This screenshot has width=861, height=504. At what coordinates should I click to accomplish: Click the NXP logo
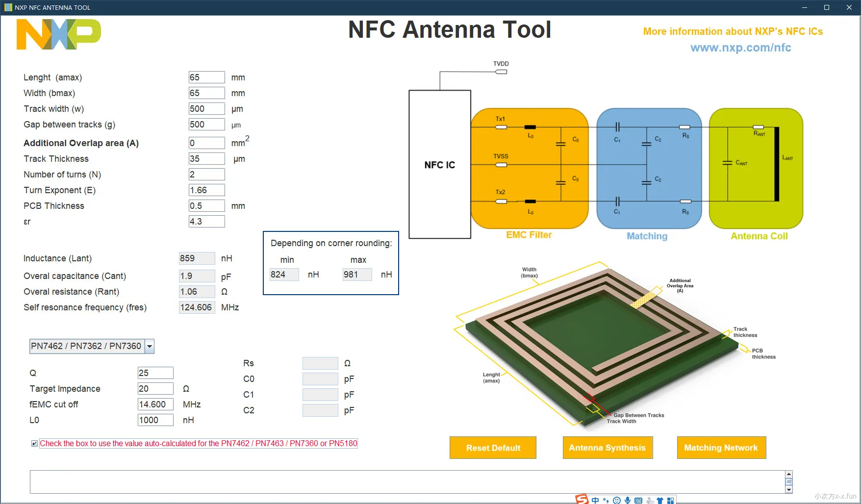click(x=58, y=34)
